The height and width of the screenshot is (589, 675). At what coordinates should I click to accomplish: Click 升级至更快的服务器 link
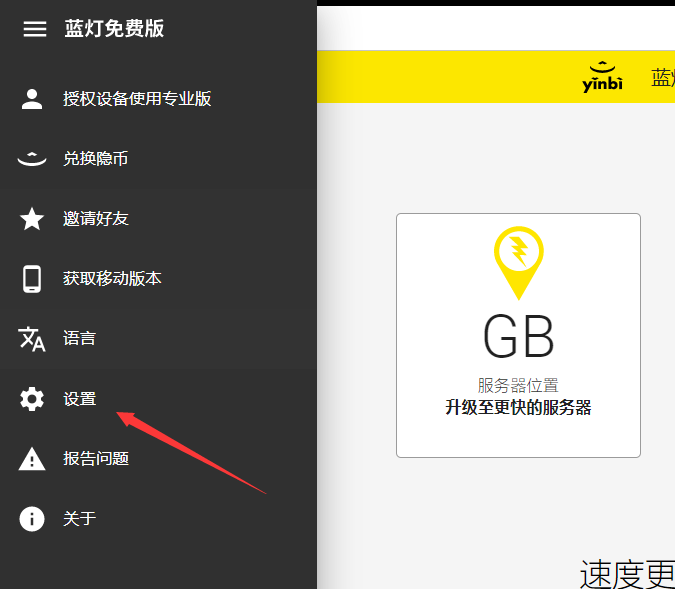point(518,407)
